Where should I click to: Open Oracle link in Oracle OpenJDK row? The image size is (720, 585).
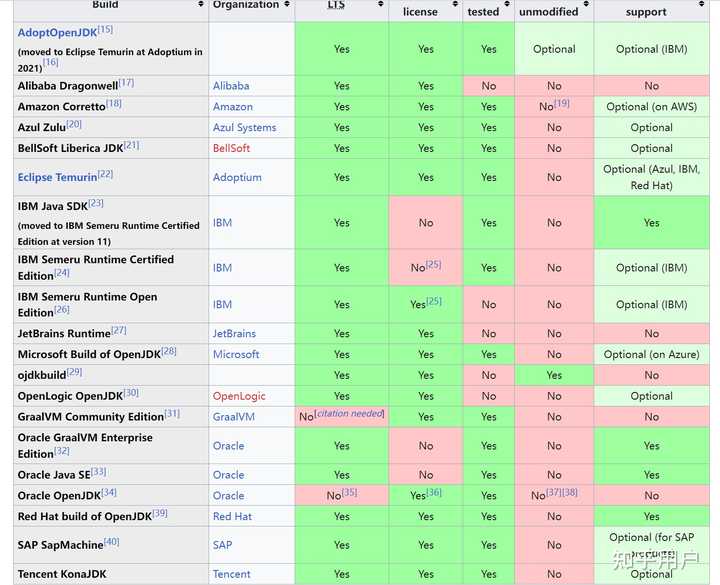(x=228, y=496)
